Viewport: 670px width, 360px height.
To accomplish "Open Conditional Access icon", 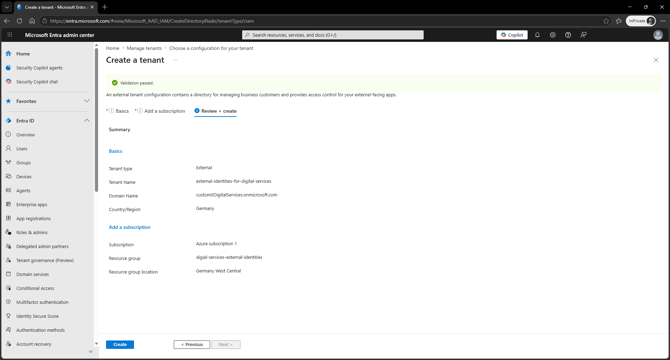I will pyautogui.click(x=8, y=288).
